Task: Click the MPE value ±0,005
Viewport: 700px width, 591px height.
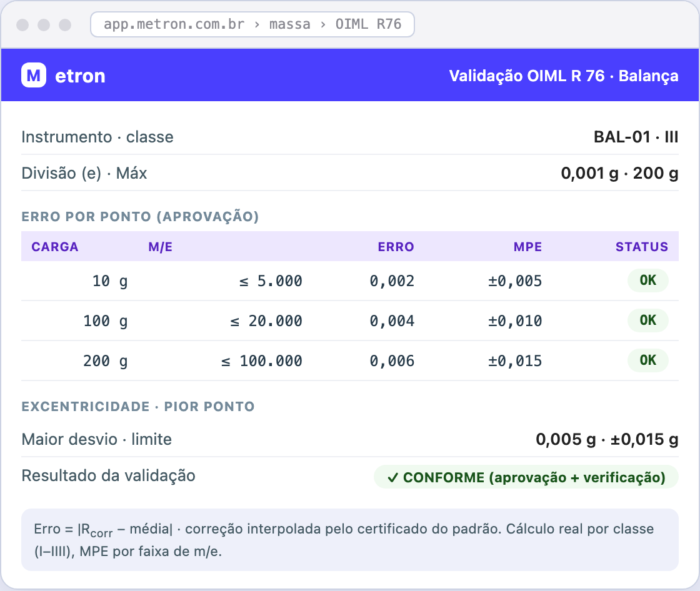Action: pyautogui.click(x=515, y=281)
